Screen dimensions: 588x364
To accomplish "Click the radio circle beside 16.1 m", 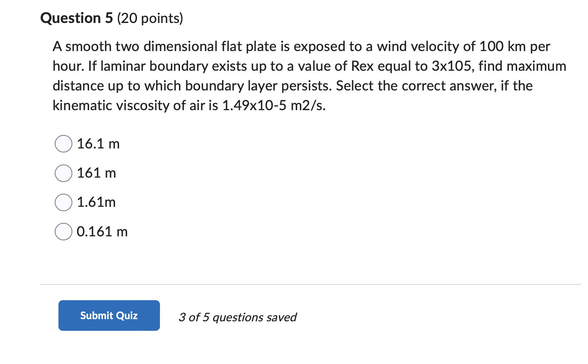I will pyautogui.click(x=63, y=144).
